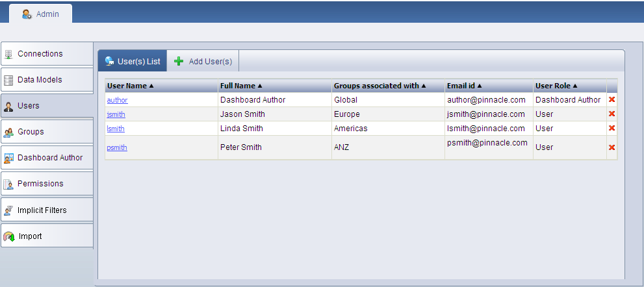Click the Connections sidebar icon
644x287 pixels.
pyautogui.click(x=9, y=54)
